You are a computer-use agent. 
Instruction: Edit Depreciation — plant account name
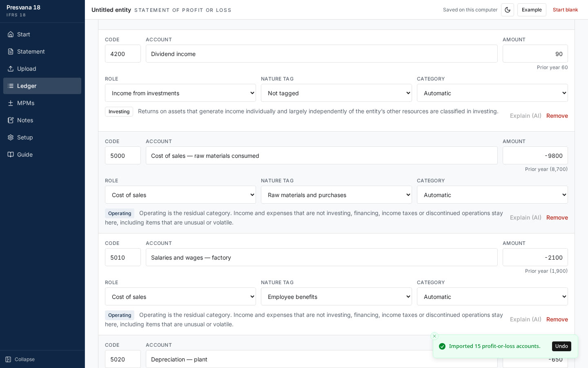322,359
